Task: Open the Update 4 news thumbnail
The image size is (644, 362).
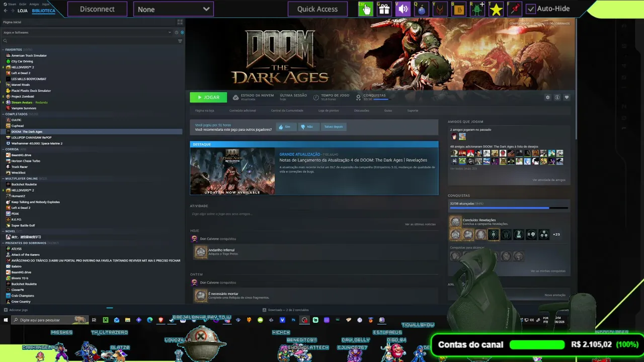Action: pyautogui.click(x=232, y=171)
